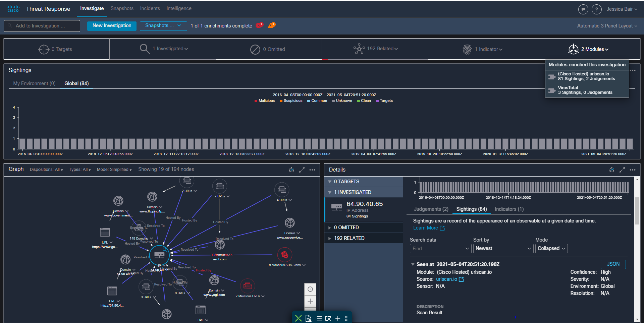
Task: Open the Details panel more options menu
Action: click(633, 170)
